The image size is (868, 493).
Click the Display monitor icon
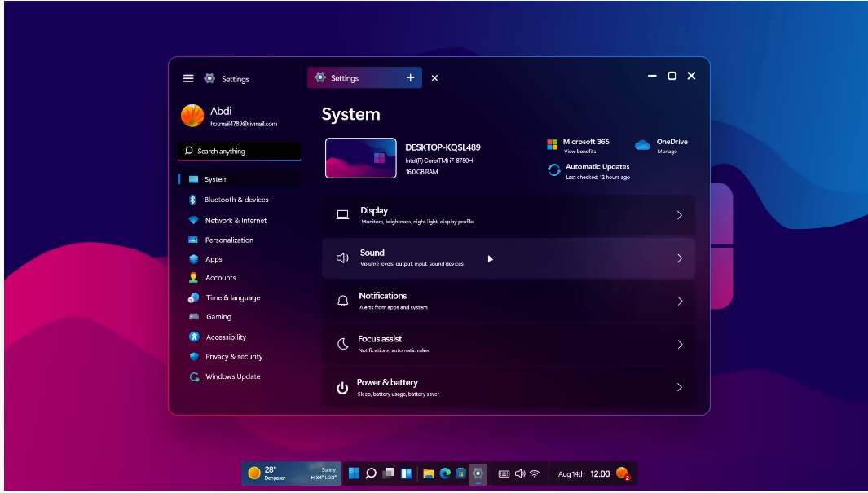(x=342, y=214)
